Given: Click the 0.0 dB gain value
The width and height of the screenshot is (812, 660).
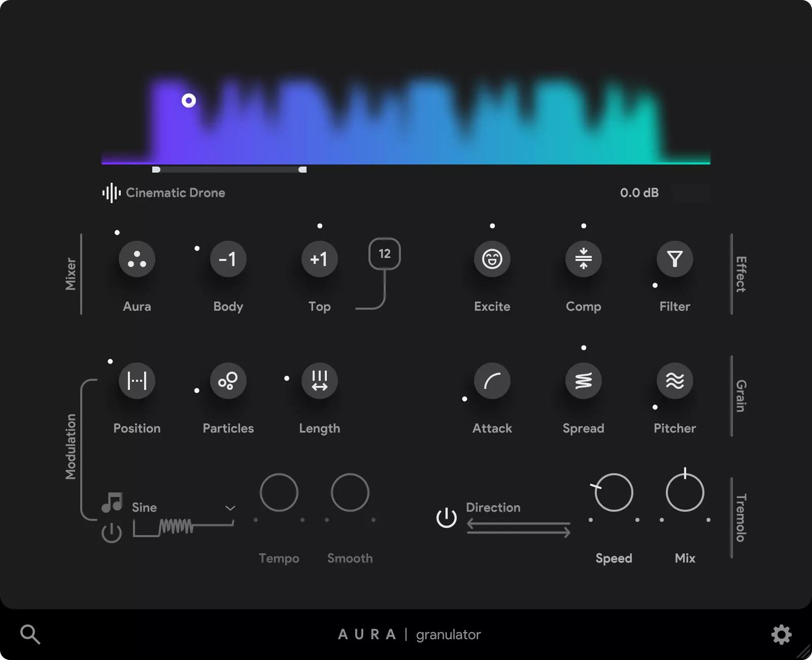Looking at the screenshot, I should (639, 192).
